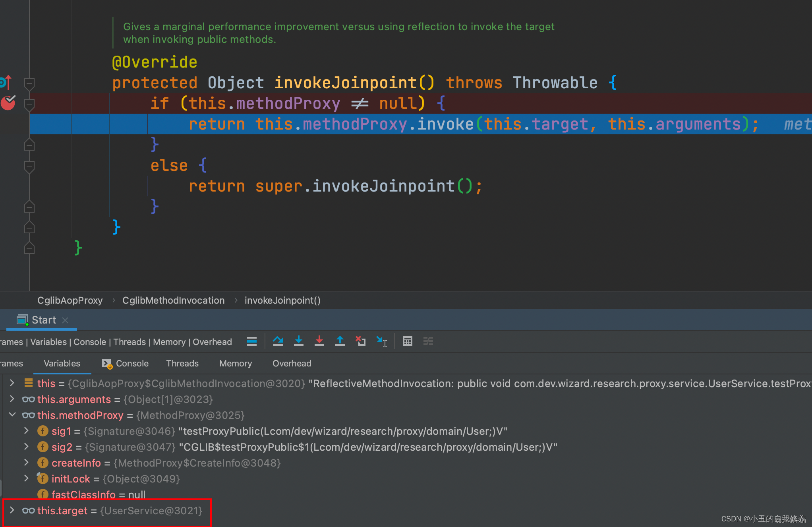Image resolution: width=812 pixels, height=527 pixels.
Task: Expand the 'this' variable node
Action: 12,383
